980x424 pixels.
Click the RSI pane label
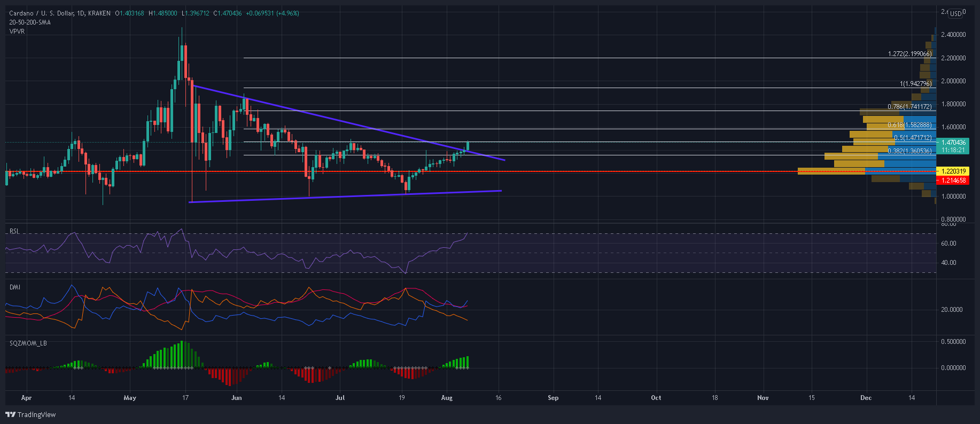coord(14,231)
